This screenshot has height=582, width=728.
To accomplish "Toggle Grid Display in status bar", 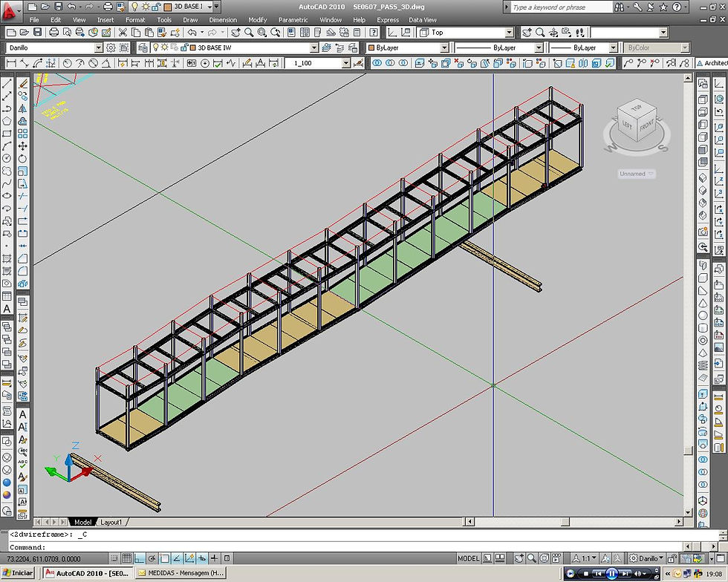I will click(127, 558).
